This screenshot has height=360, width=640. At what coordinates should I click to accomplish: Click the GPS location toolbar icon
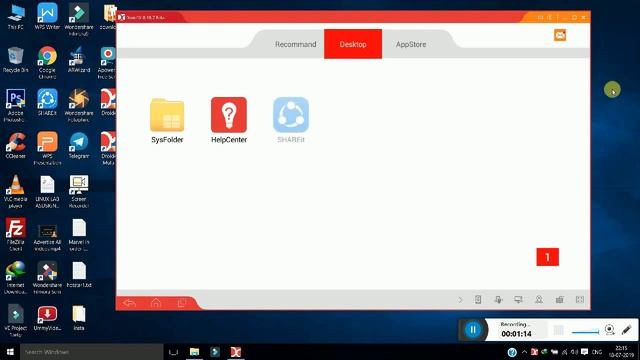point(539,300)
